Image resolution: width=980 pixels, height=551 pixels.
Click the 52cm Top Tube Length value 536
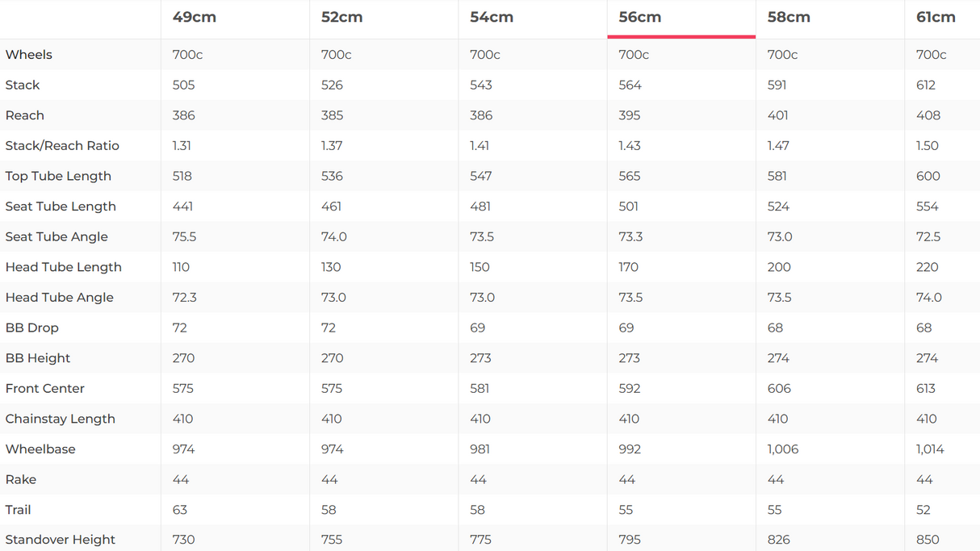332,176
